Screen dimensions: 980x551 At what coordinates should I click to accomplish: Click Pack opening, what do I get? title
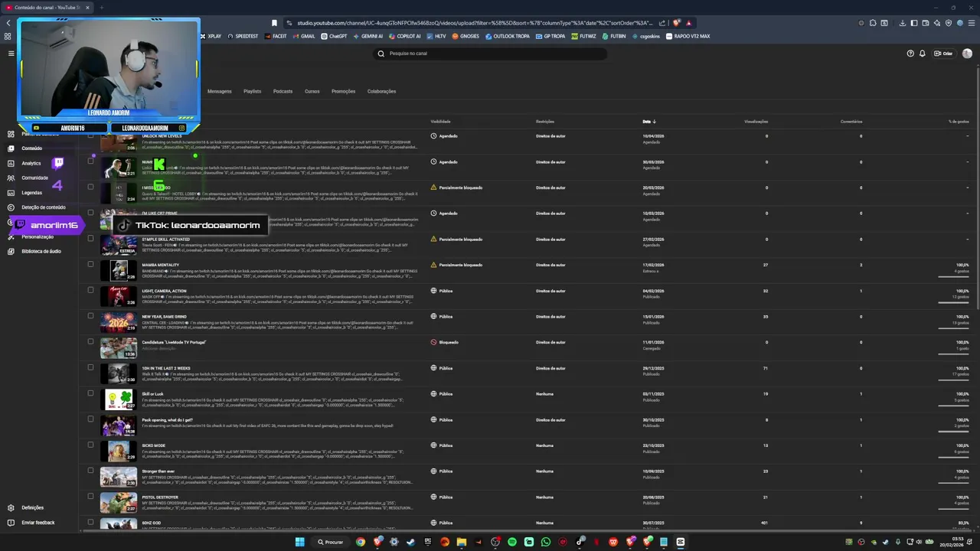[167, 419]
